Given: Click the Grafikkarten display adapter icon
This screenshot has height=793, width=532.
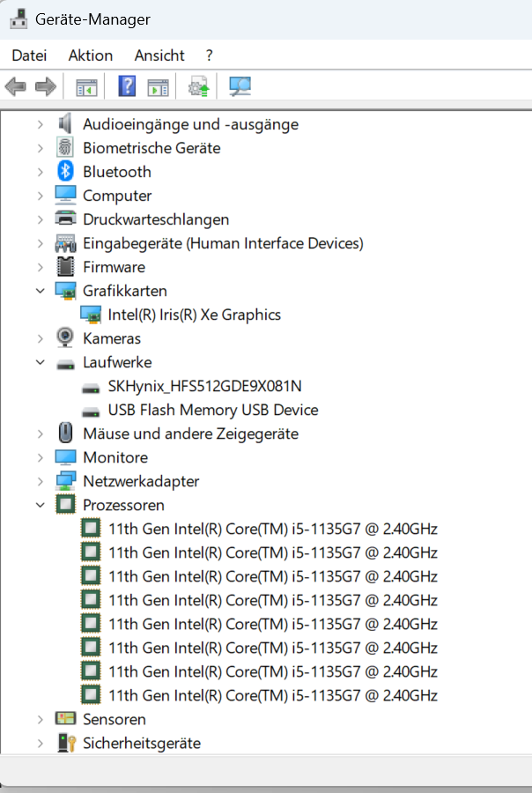Looking at the screenshot, I should click(x=65, y=291).
